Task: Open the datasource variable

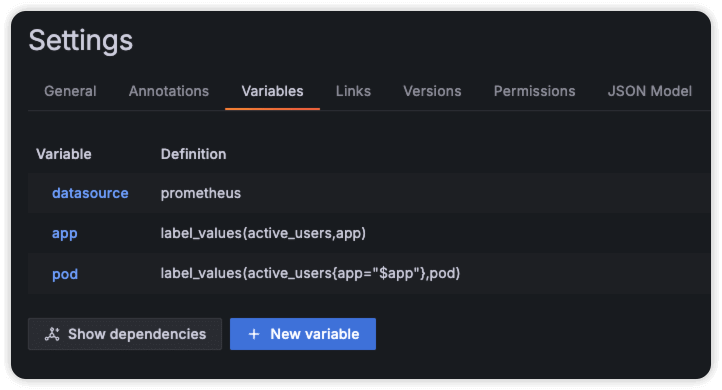Action: point(90,193)
